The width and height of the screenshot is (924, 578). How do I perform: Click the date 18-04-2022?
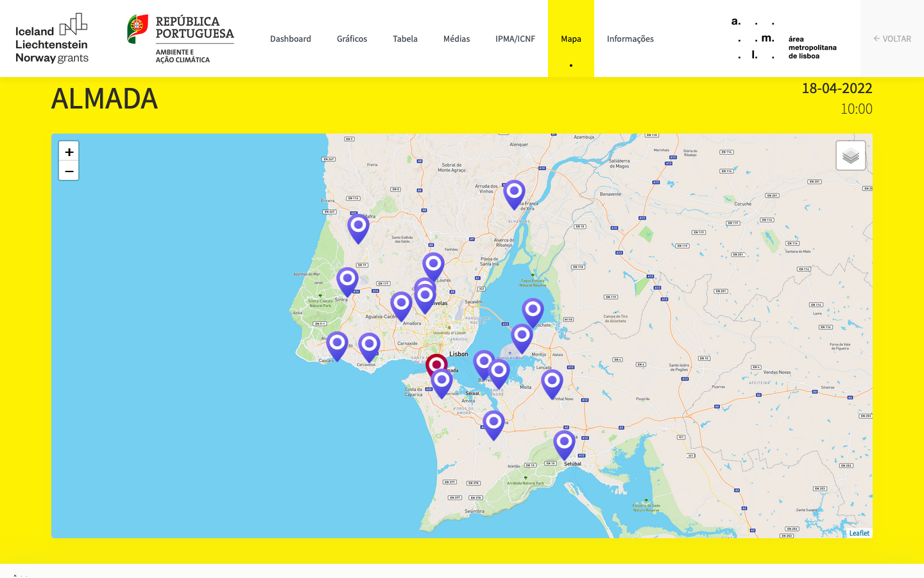(837, 88)
